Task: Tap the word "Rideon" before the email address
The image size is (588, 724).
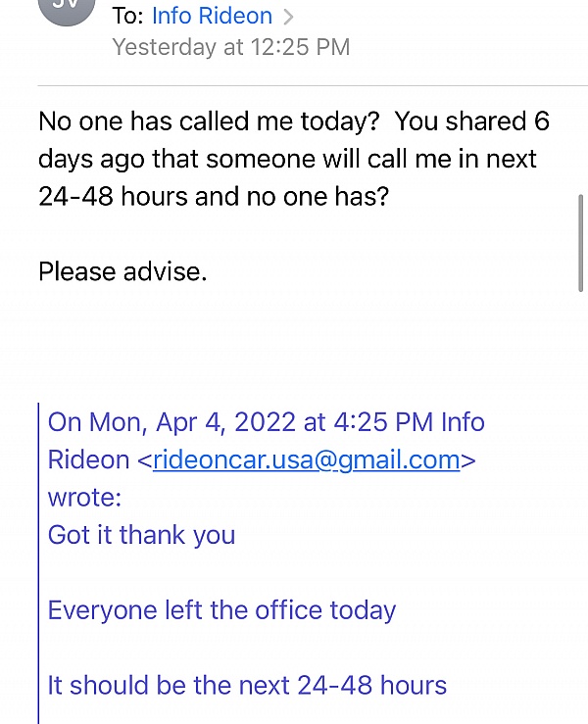Action: point(88,459)
